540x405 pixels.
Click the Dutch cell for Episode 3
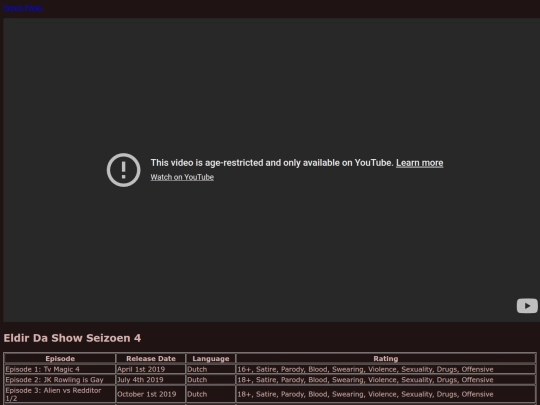(x=211, y=394)
